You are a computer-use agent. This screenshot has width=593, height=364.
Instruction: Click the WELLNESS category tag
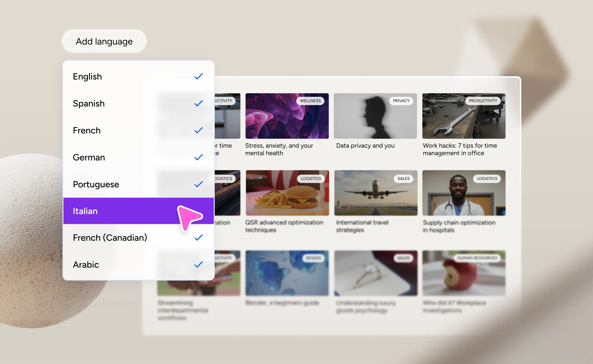pos(310,101)
